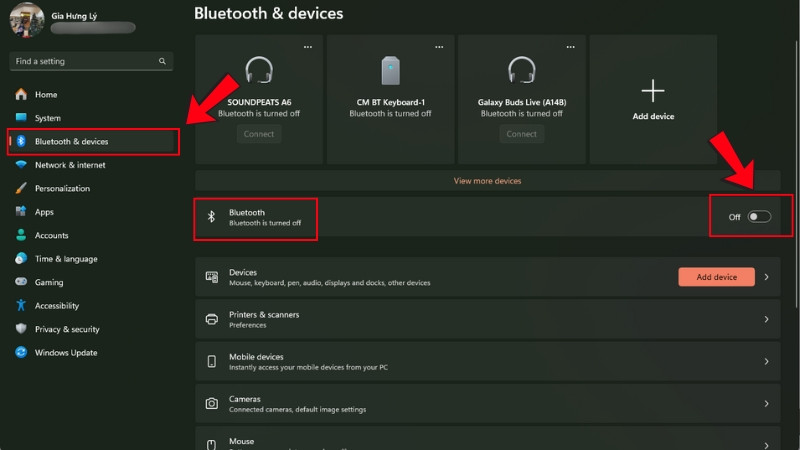Image resolution: width=800 pixels, height=450 pixels.
Task: Click the search magnifier icon
Action: point(162,61)
